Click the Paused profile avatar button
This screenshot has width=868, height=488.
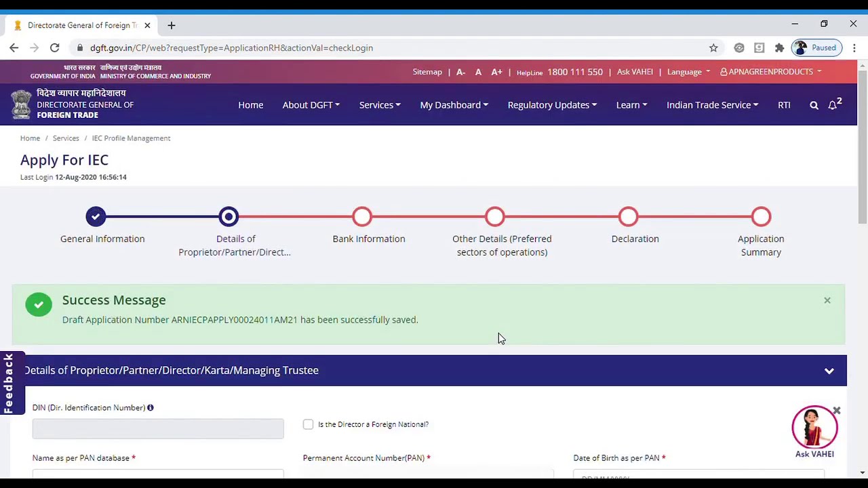817,47
